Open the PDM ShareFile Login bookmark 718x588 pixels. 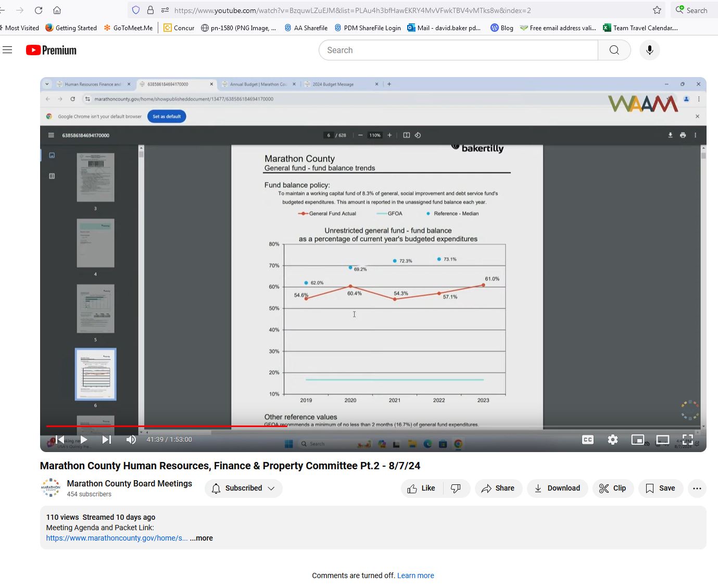pyautogui.click(x=368, y=28)
